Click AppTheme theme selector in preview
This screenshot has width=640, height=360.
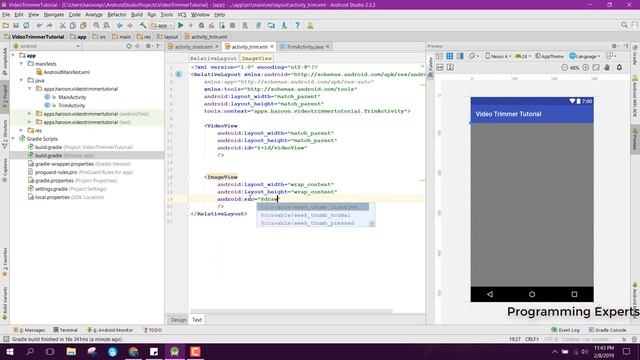point(549,56)
